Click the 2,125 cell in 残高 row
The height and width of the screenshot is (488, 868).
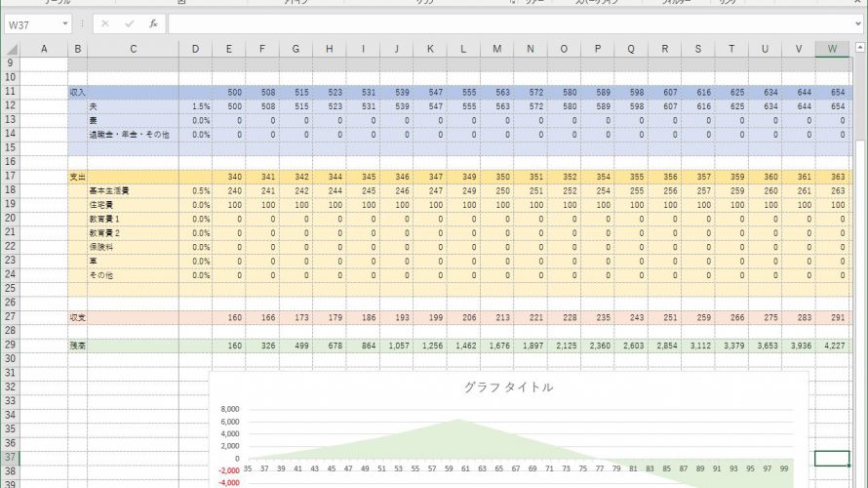(x=564, y=346)
